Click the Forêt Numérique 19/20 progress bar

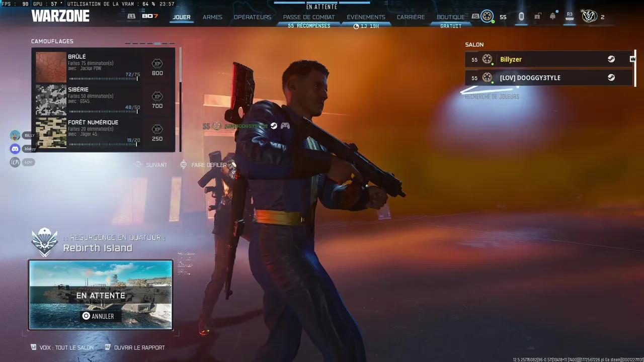coord(103,144)
